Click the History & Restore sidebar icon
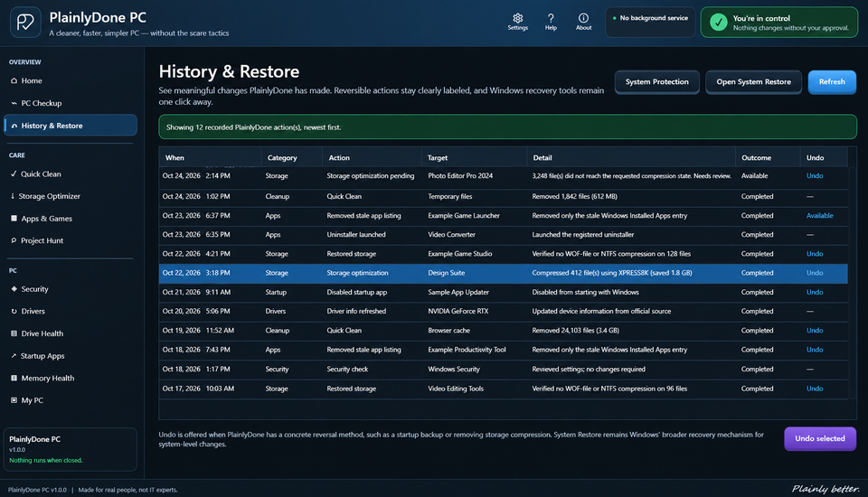 pyautogui.click(x=14, y=126)
